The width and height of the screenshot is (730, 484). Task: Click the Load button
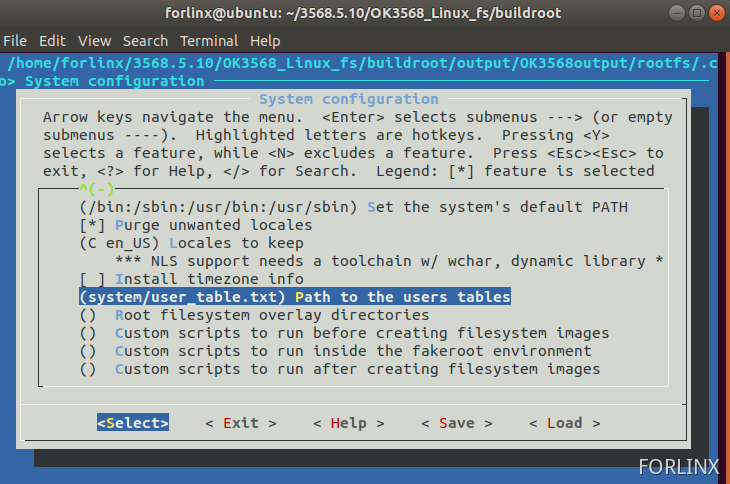pos(564,423)
